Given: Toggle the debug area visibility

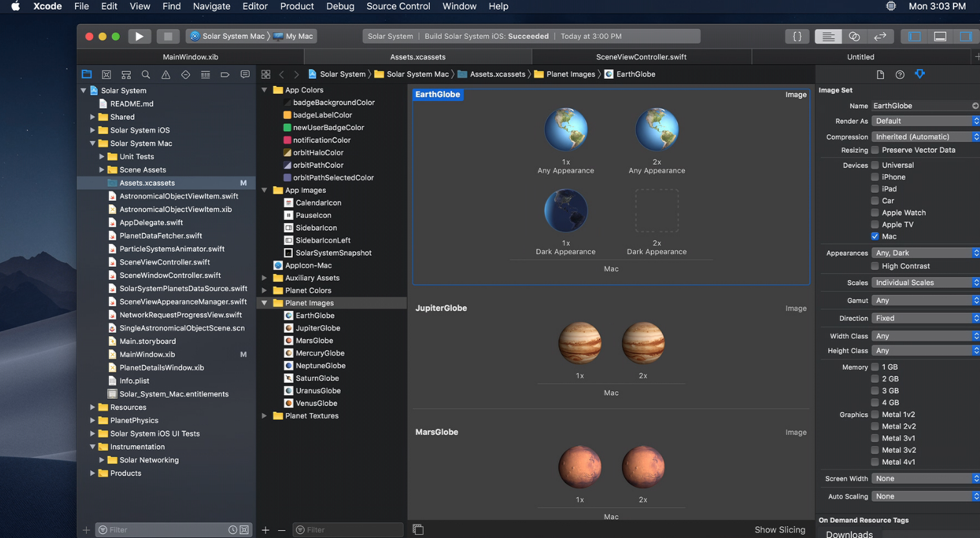Looking at the screenshot, I should 940,36.
